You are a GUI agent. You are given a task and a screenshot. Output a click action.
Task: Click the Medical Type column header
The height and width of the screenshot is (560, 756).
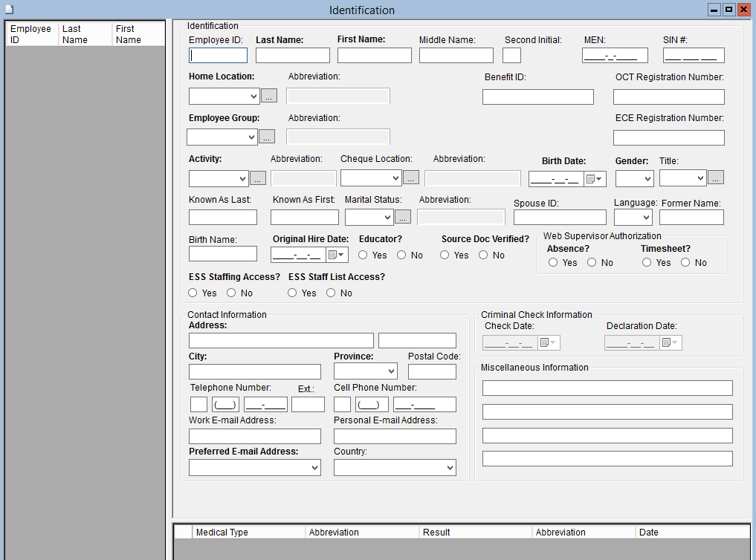249,533
